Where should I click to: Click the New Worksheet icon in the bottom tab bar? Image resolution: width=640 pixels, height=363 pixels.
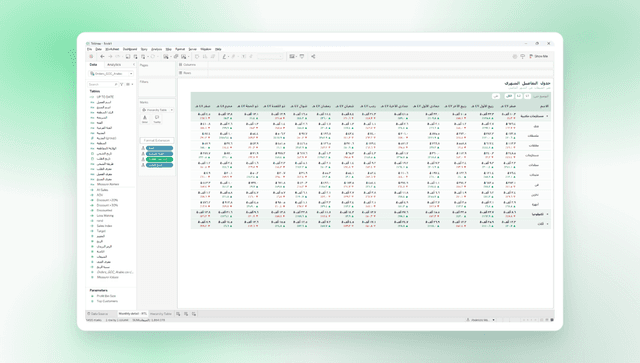(178, 314)
